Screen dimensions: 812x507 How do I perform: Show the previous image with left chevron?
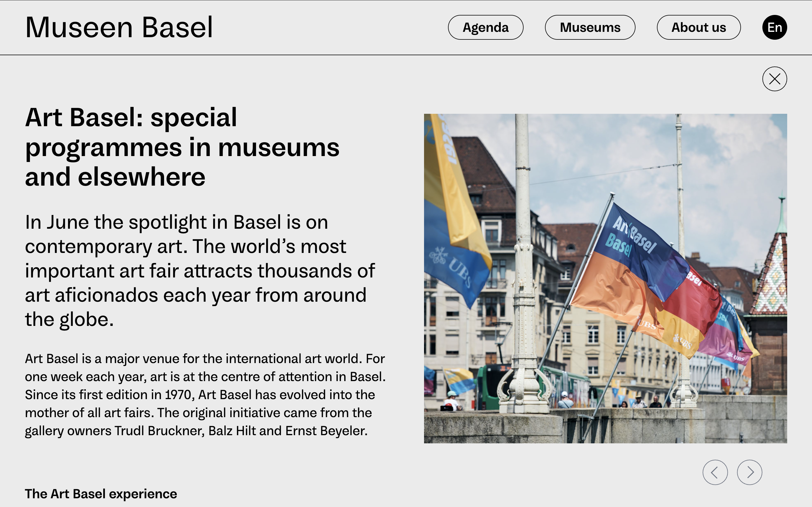715,472
